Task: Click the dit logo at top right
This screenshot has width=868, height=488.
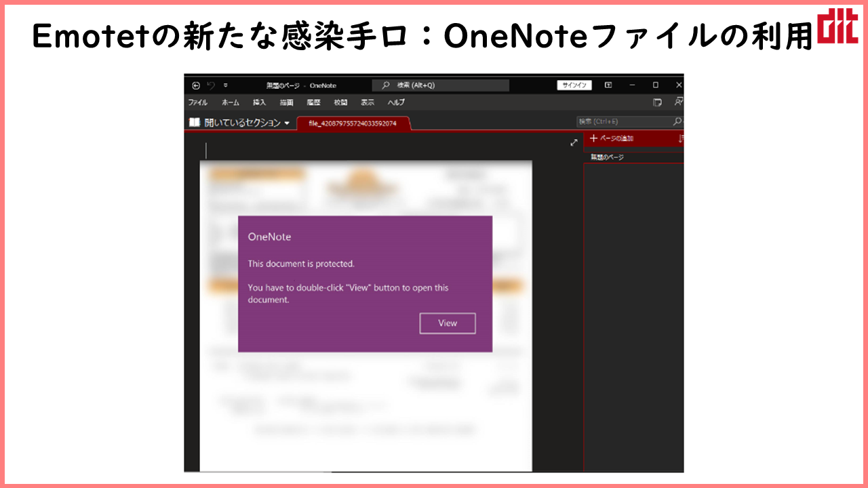Action: [838, 27]
